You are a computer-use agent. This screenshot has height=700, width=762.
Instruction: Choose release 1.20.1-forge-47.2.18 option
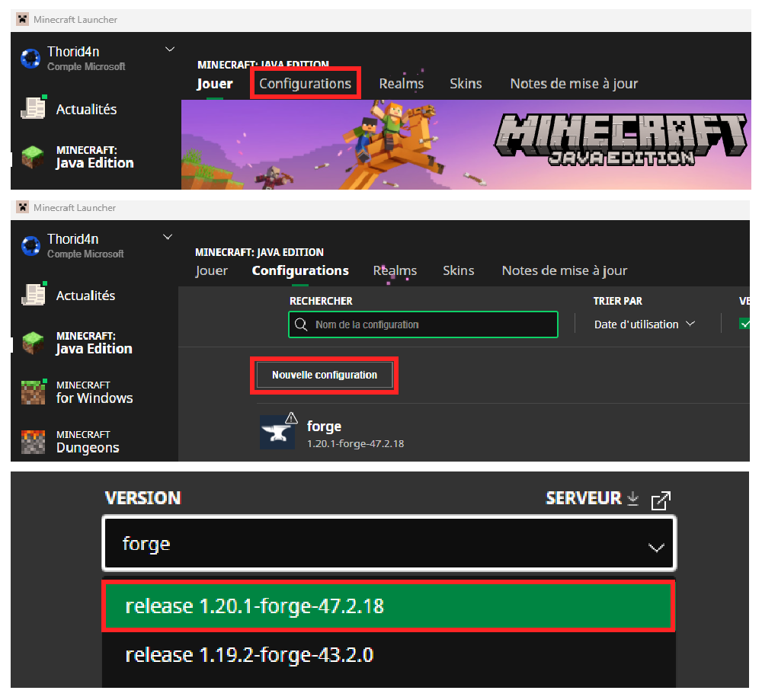point(389,606)
